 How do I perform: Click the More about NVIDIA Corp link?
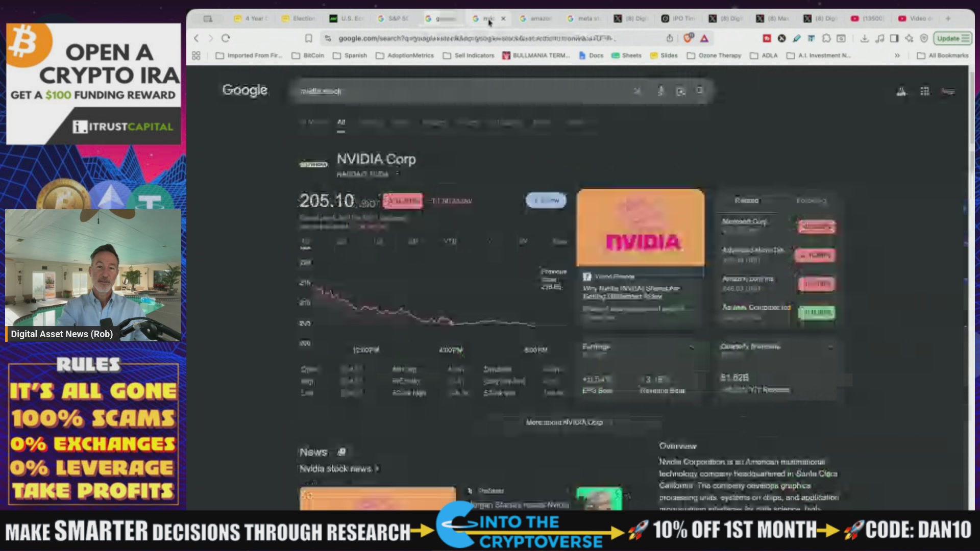click(565, 422)
